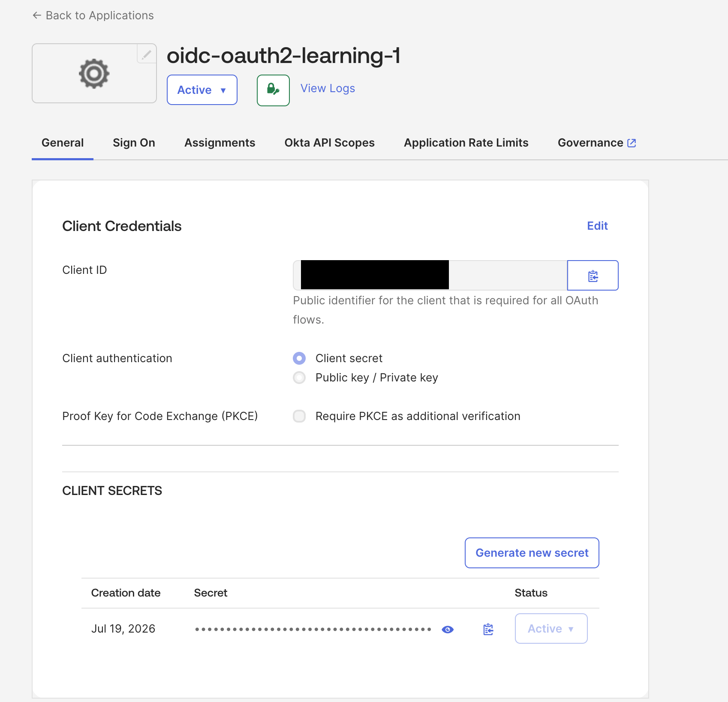Click the Jul 19, 2026 creation date
This screenshot has width=728, height=702.
(x=123, y=629)
